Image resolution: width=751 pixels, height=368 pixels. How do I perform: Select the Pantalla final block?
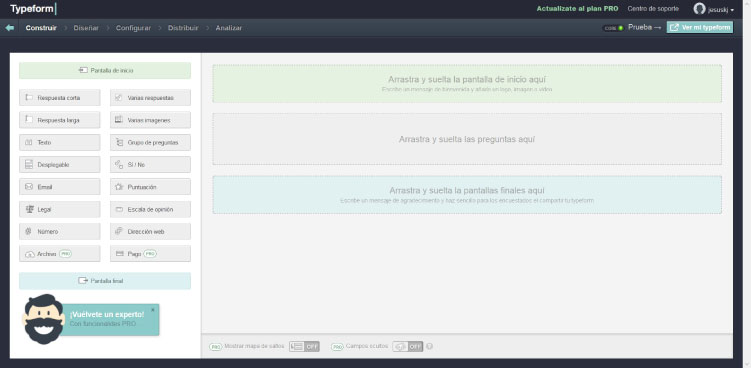pyautogui.click(x=105, y=281)
